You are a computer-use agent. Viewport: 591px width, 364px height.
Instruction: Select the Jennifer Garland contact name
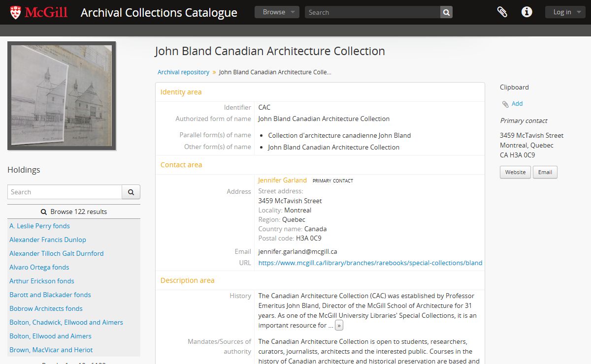click(x=283, y=180)
